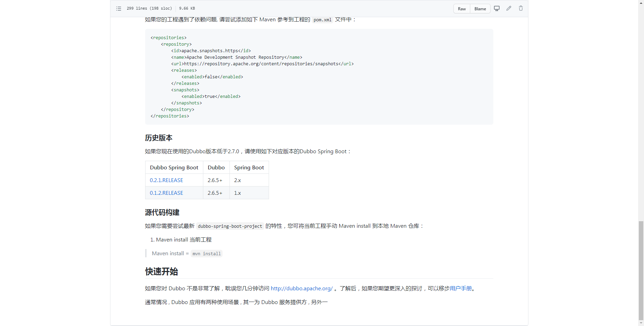
Task: Click the mvn install inline code
Action: (206, 254)
